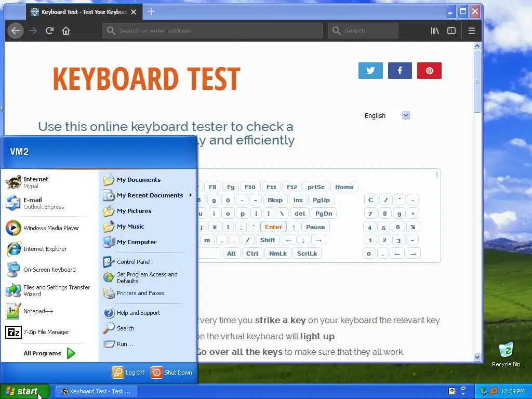Reload the current page
This screenshot has width=532, height=399.
(x=49, y=31)
